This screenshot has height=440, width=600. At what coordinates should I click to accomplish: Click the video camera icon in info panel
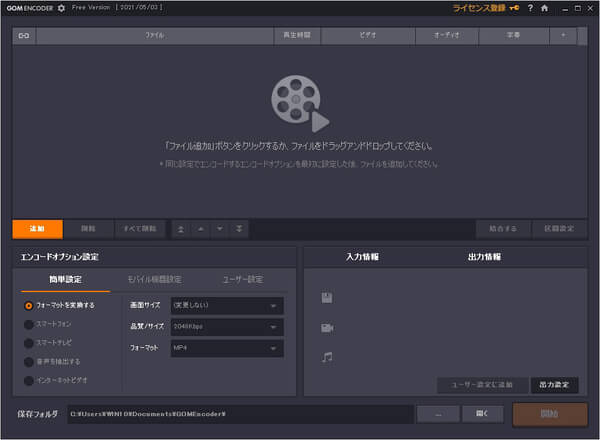coord(327,328)
